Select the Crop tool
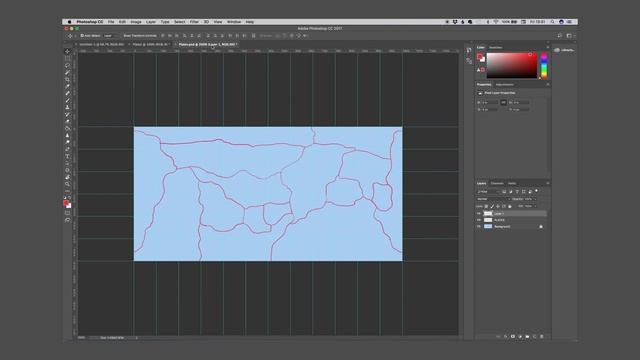This screenshot has width=640, height=360. [x=67, y=79]
